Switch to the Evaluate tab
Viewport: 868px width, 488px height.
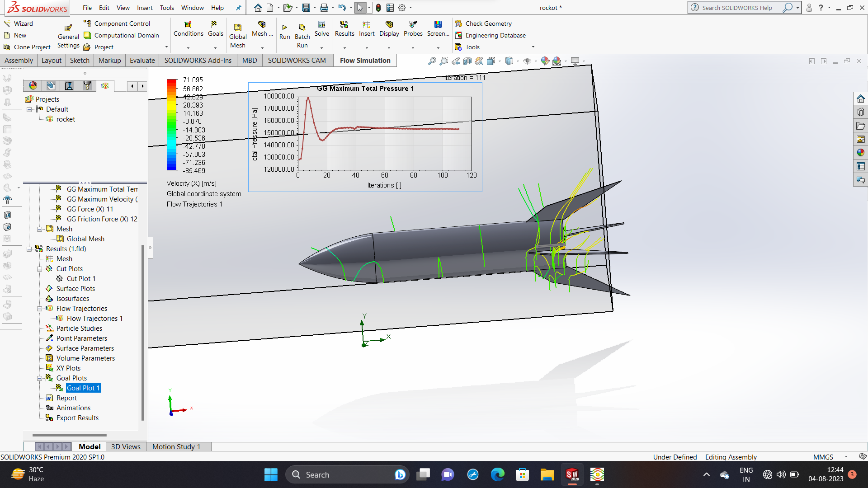point(142,61)
